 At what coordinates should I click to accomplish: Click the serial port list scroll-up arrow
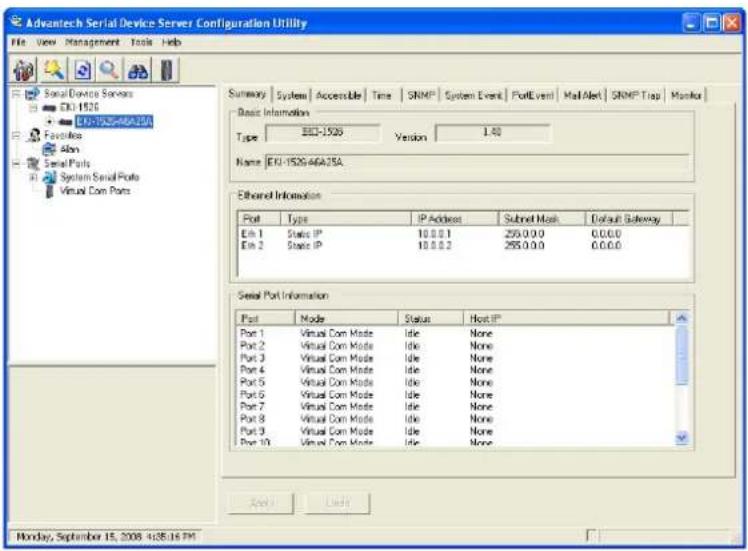coord(682,318)
